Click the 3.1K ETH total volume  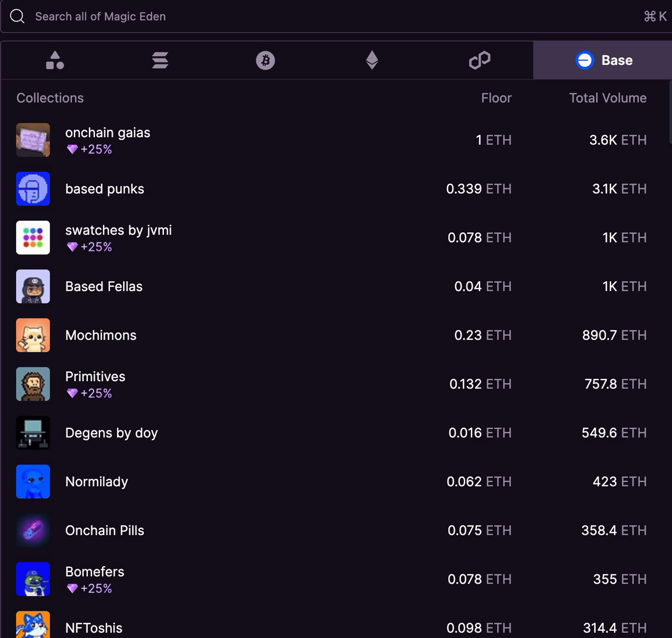click(619, 189)
